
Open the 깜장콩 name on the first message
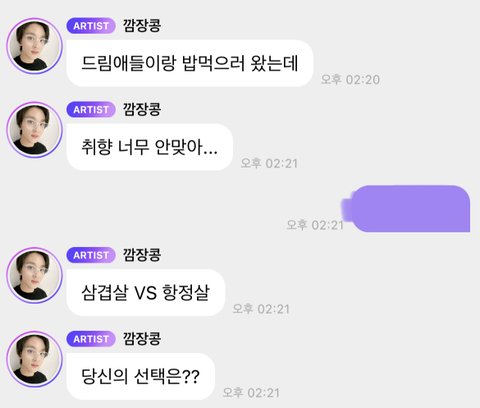pos(142,26)
